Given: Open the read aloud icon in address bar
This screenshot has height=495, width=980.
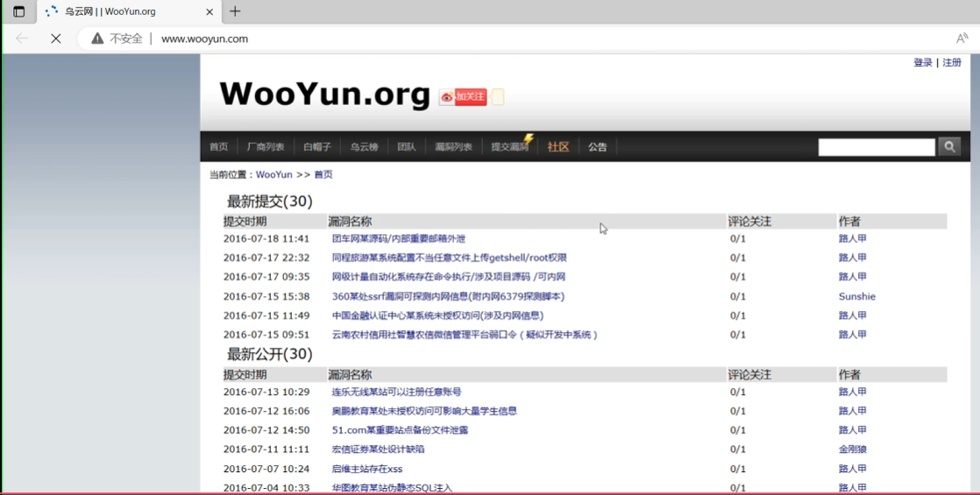Looking at the screenshot, I should pos(962,39).
